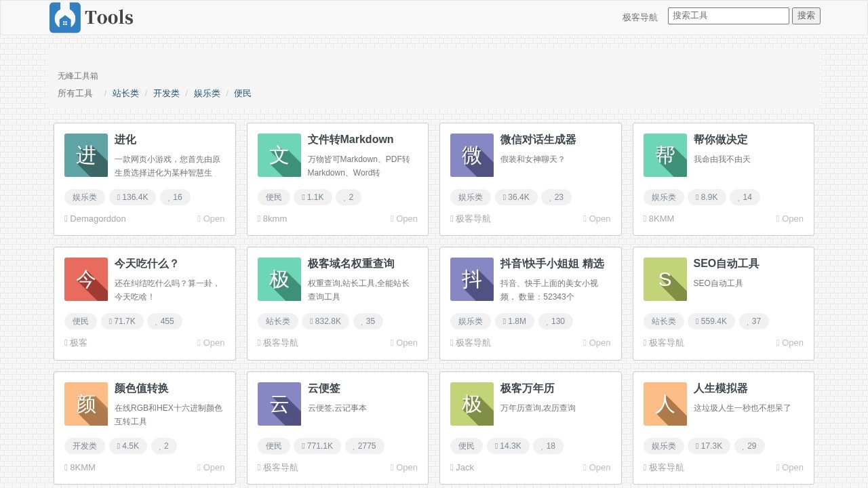Switch to the 站长类 category tab

(x=125, y=93)
